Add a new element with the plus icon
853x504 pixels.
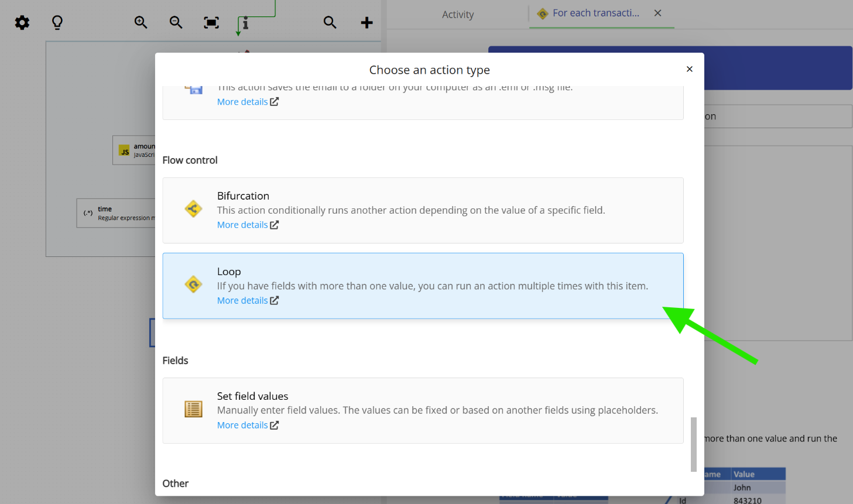(x=366, y=22)
